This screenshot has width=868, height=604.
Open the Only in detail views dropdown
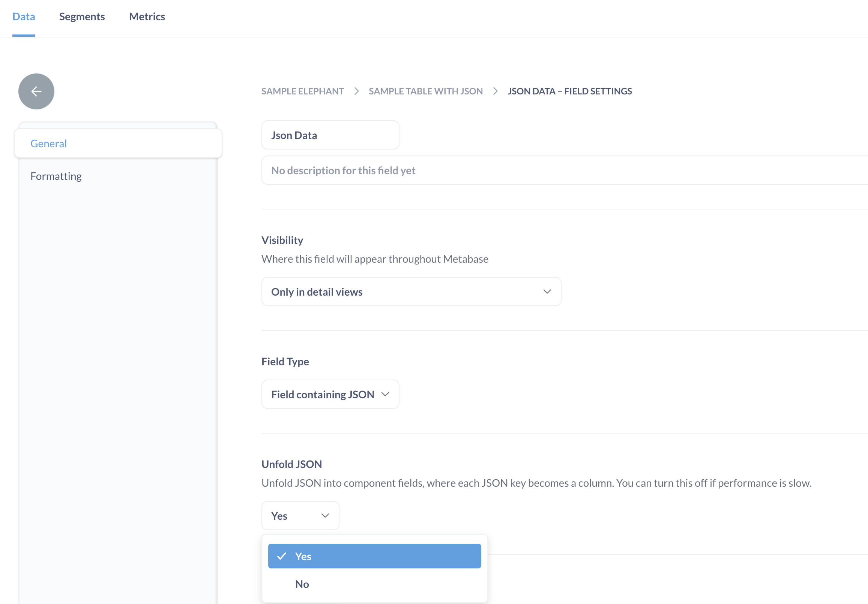click(x=411, y=292)
